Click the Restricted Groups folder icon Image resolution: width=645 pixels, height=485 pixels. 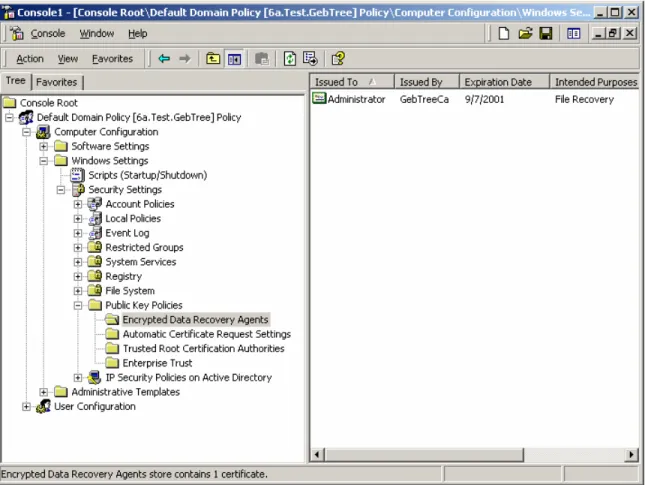point(95,247)
